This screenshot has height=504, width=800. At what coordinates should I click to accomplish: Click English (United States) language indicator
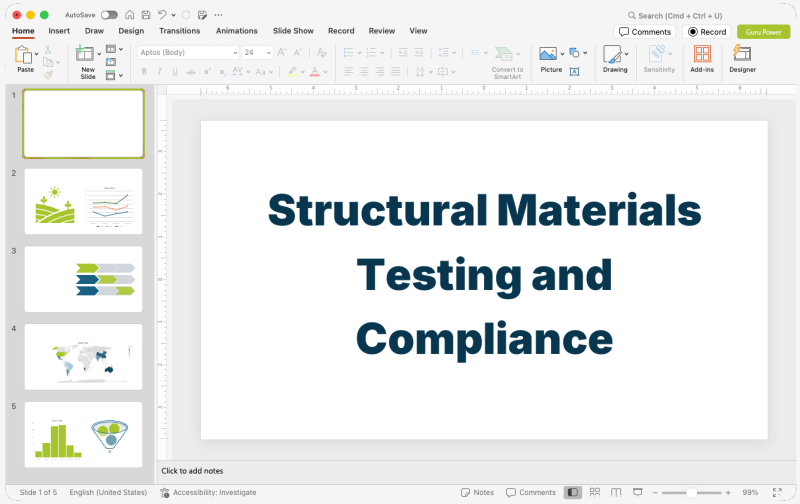108,492
